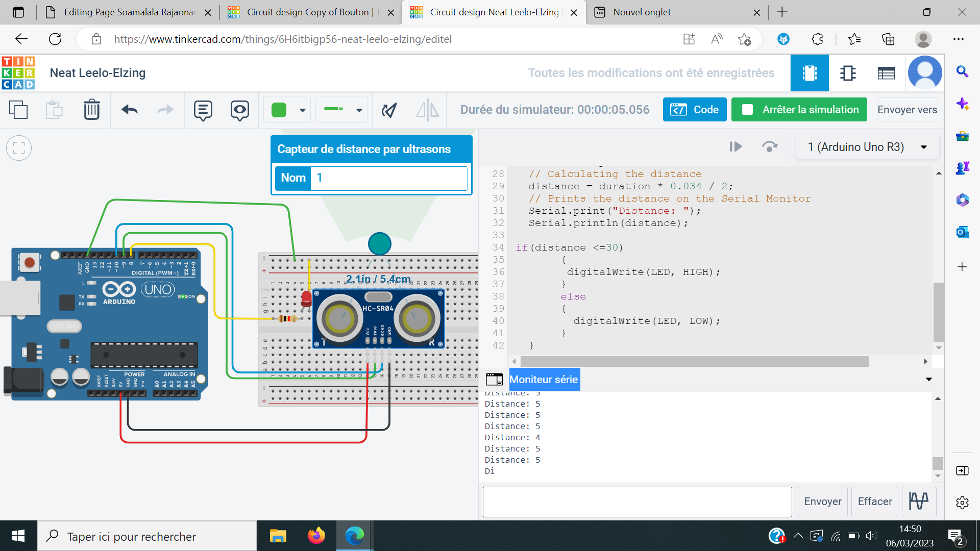This screenshot has width=980, height=551.
Task: Click serial monitor scrollbar thumb
Action: click(938, 463)
